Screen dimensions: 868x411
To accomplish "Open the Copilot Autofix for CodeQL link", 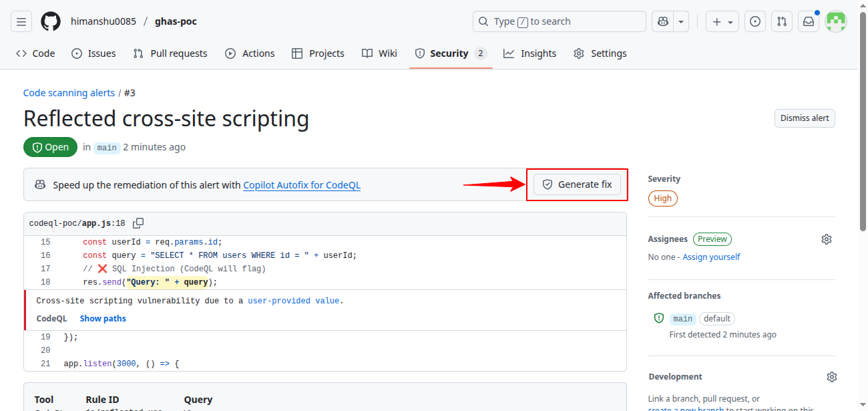I will 302,185.
